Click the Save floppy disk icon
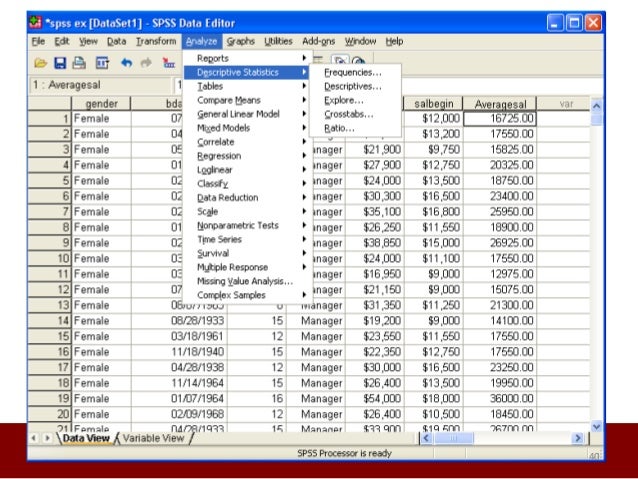638x479 pixels. pos(60,63)
